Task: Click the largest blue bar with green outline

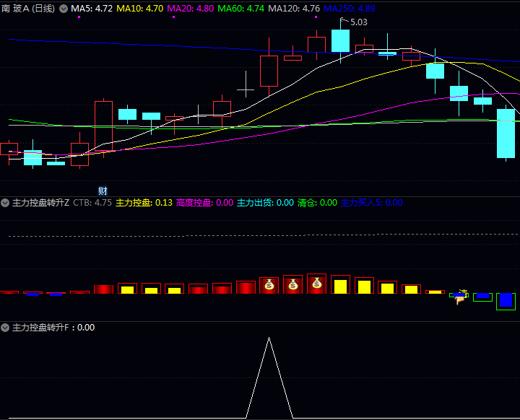Action: click(506, 302)
